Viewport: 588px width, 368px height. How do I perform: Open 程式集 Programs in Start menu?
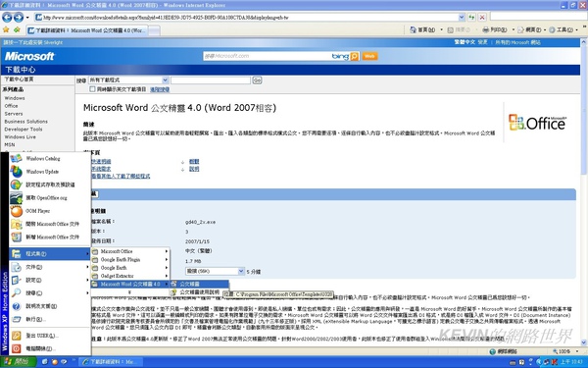[x=50, y=254]
